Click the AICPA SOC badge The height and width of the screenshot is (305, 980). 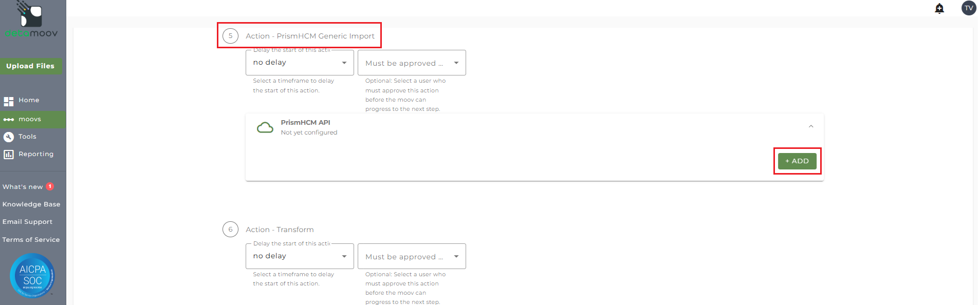pyautogui.click(x=32, y=276)
